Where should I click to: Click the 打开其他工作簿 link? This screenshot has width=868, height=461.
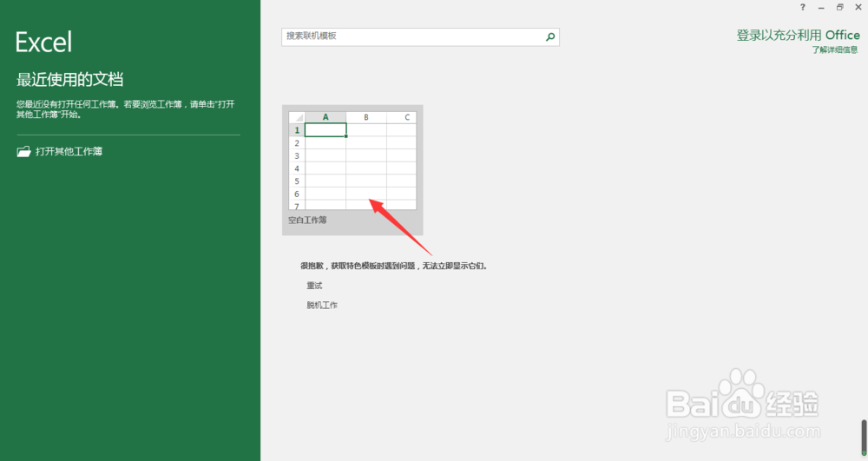69,152
